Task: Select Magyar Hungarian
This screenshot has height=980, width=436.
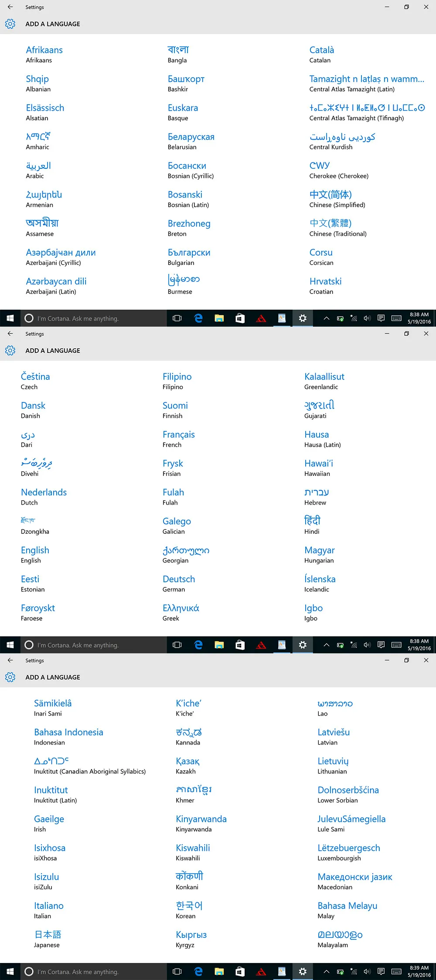Action: (320, 555)
